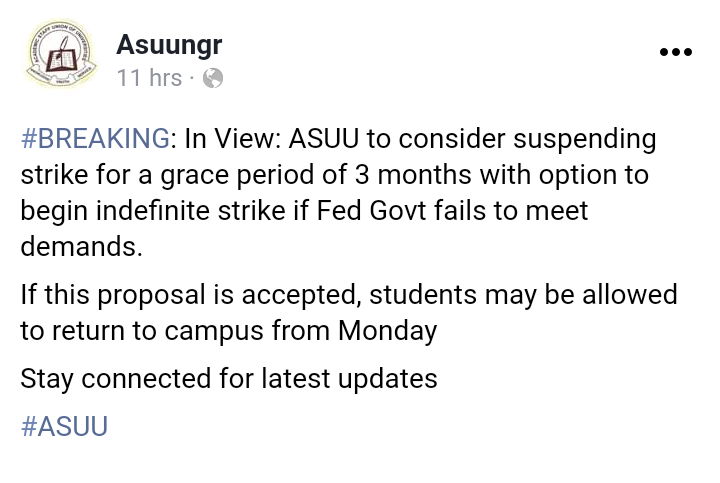Select the word 'suspending' in first line
This screenshot has height=483, width=720.
[585, 140]
